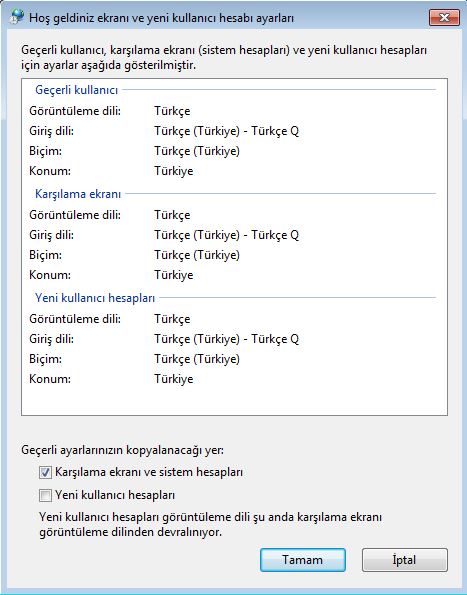Image resolution: width=467 pixels, height=595 pixels.
Task: Click Konum label under Yeni kullanıcı hesapları
Action: pos(50,379)
